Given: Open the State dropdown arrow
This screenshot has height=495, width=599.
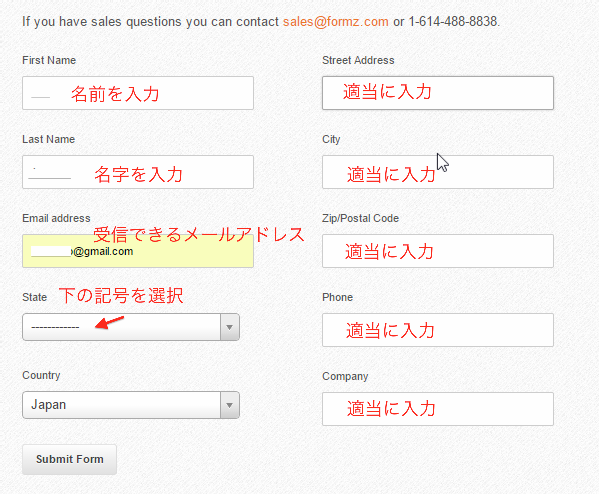Looking at the screenshot, I should (230, 327).
